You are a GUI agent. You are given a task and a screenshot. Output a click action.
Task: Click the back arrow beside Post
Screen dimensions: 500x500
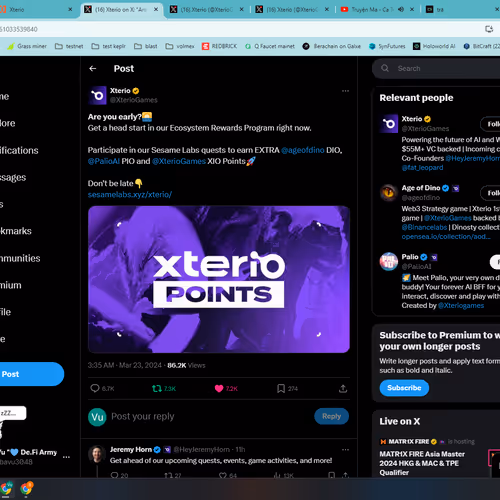click(93, 69)
